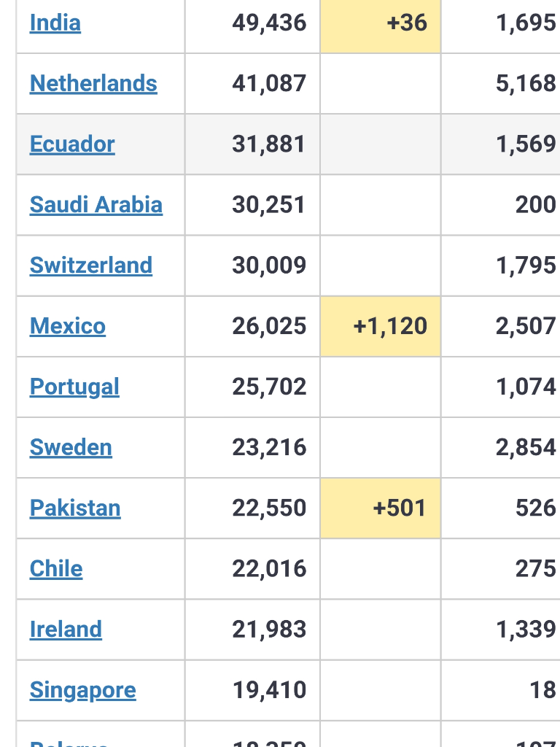Open the Switzerland country link
Image resolution: width=560 pixels, height=747 pixels.
pos(91,266)
